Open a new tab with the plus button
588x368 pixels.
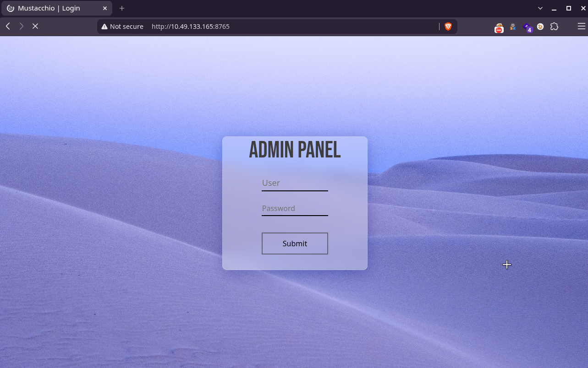pyautogui.click(x=122, y=8)
